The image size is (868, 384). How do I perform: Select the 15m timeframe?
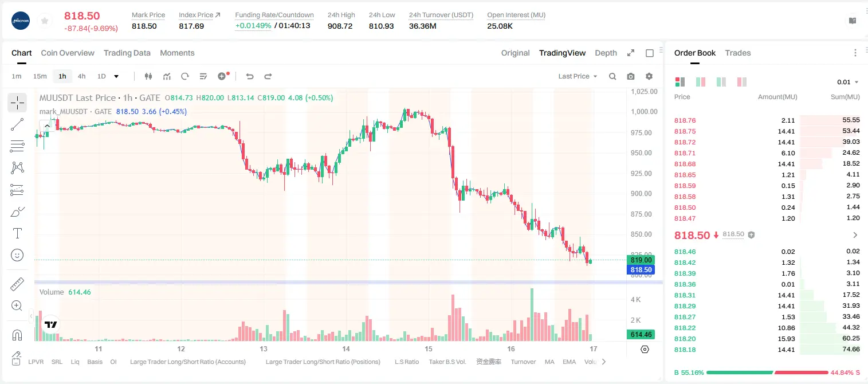[40, 76]
